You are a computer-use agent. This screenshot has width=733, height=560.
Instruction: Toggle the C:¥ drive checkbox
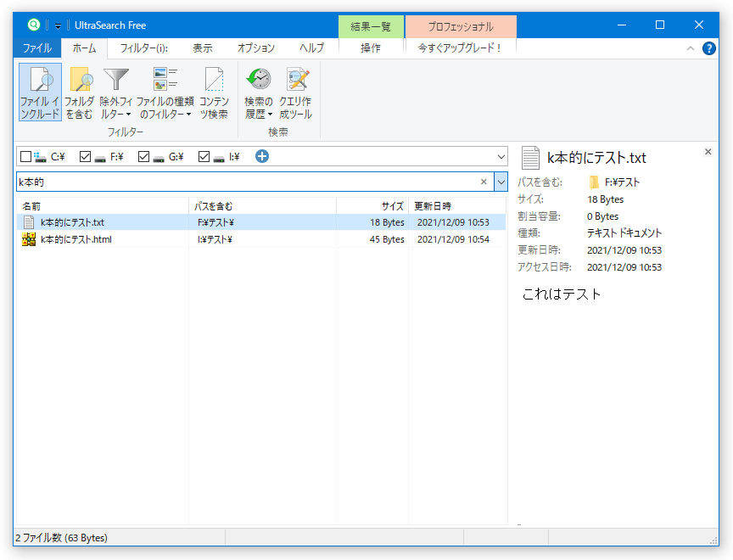point(26,157)
